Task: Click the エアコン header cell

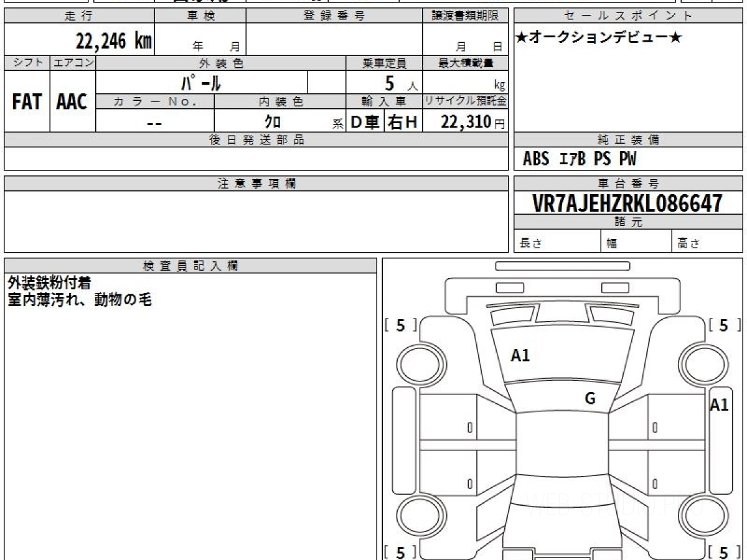Action: (x=73, y=63)
